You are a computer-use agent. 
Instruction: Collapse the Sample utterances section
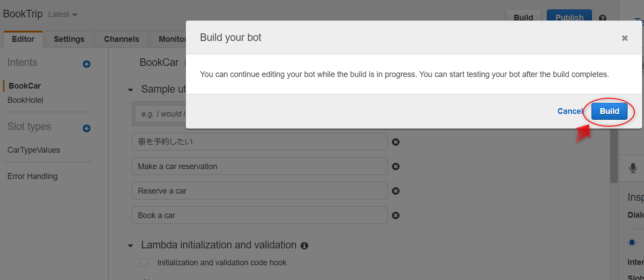[x=130, y=90]
